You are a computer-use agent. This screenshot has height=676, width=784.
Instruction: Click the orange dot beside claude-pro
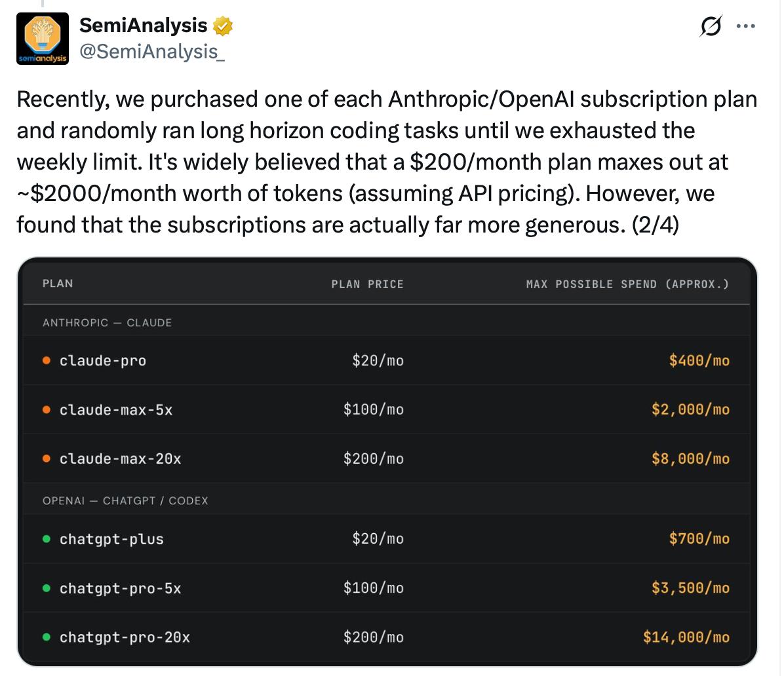click(47, 360)
